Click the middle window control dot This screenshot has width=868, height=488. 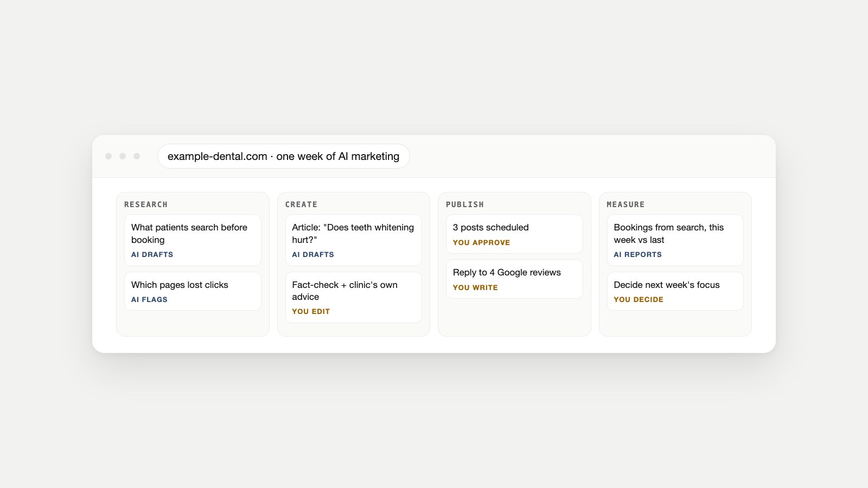pos(123,156)
